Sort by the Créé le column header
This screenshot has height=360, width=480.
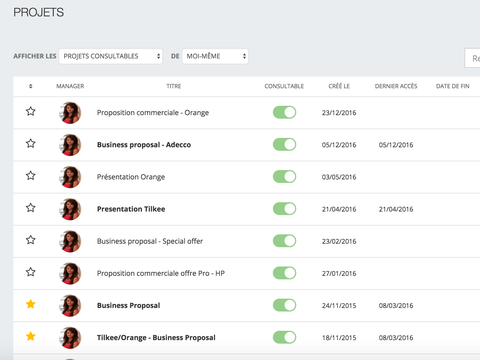tap(339, 86)
